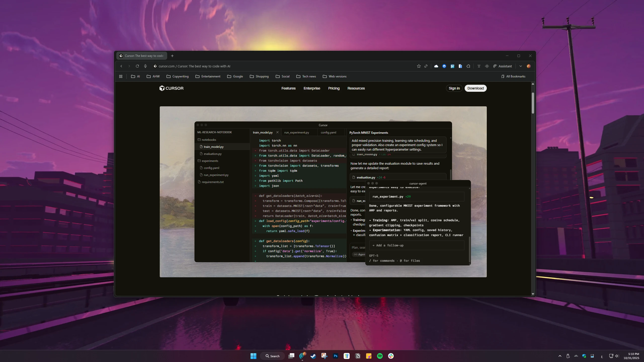The width and height of the screenshot is (644, 362).
Task: Click the Download button
Action: (x=475, y=88)
